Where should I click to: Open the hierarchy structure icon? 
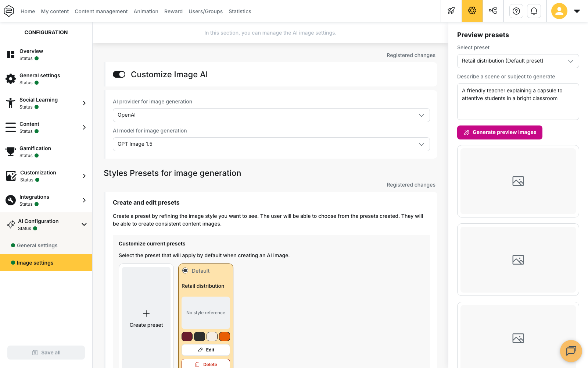click(x=493, y=11)
